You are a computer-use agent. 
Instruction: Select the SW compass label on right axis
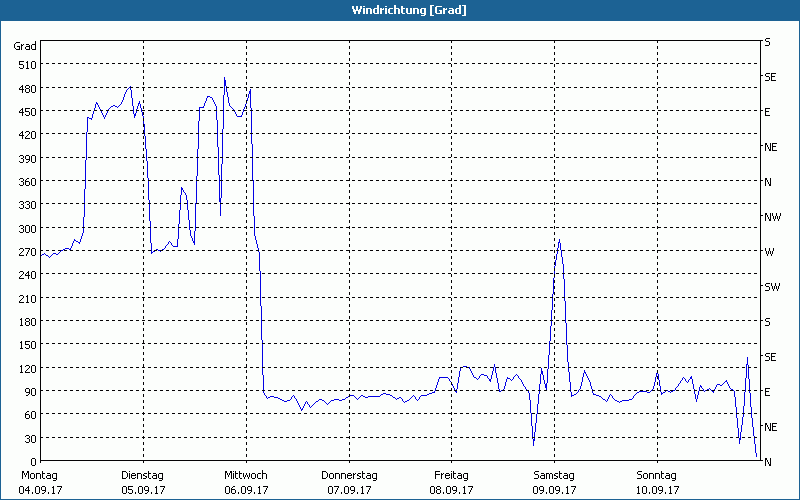click(772, 287)
